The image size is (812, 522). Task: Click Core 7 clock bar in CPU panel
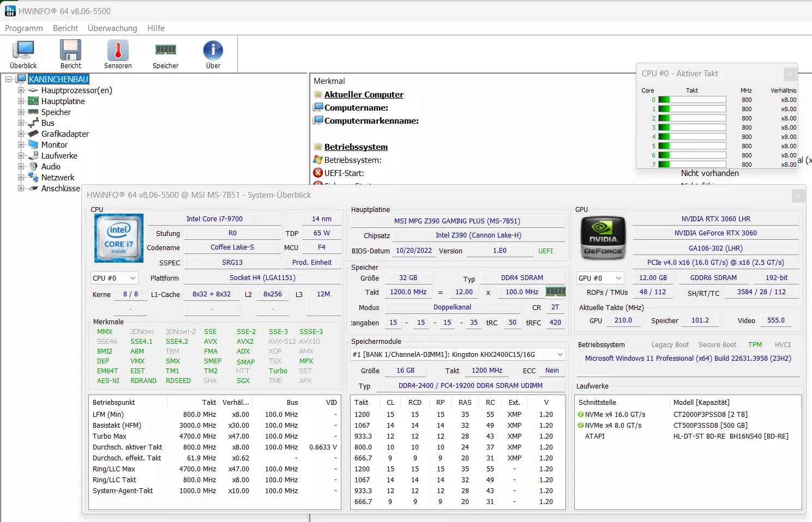[x=692, y=164]
